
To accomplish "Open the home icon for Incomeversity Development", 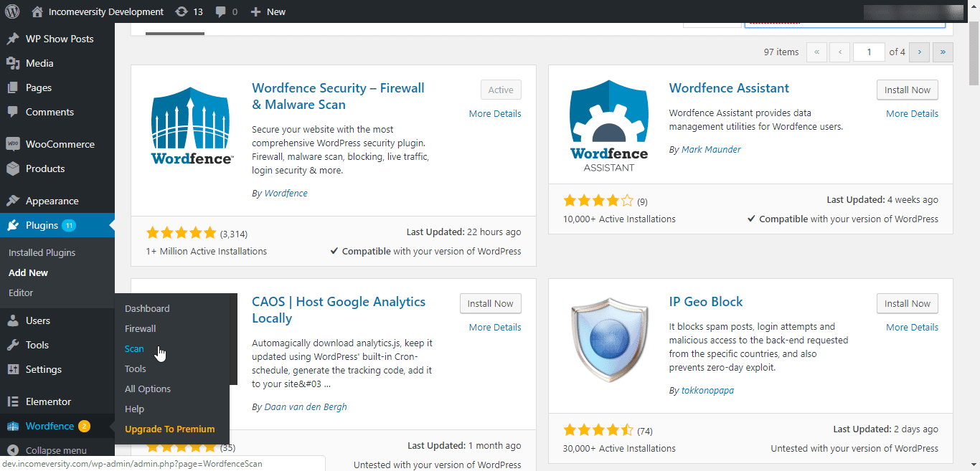I will [x=37, y=11].
